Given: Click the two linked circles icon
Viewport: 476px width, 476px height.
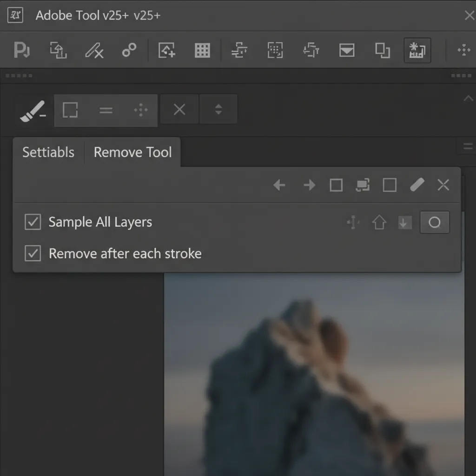Looking at the screenshot, I should pyautogui.click(x=129, y=50).
